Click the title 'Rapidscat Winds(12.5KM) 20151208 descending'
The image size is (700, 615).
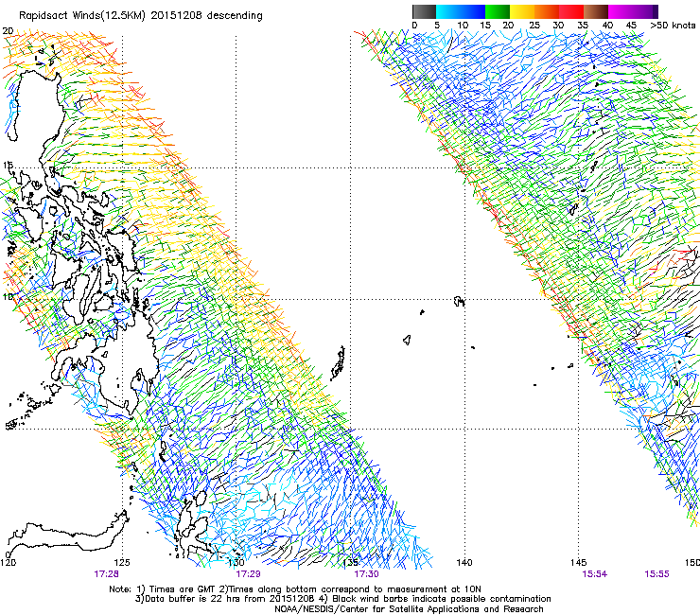pyautogui.click(x=141, y=16)
